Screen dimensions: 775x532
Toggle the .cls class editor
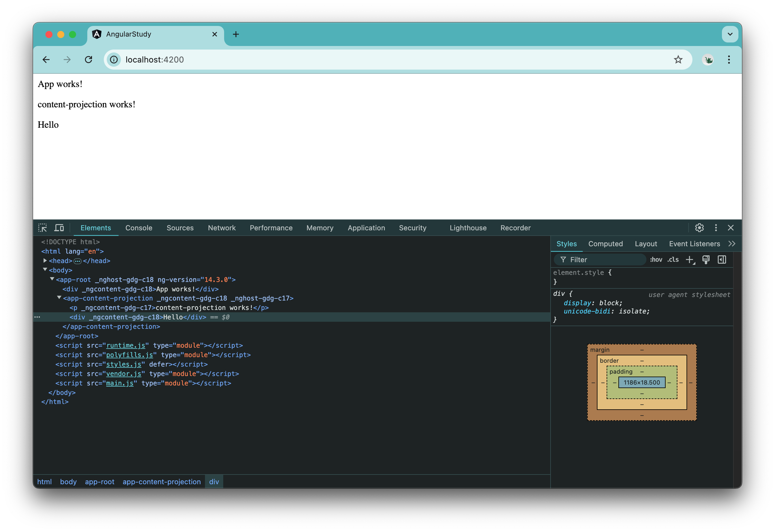pyautogui.click(x=673, y=260)
